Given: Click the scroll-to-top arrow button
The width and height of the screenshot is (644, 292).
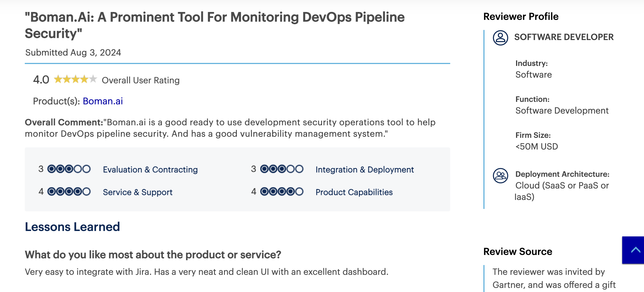Looking at the screenshot, I should pos(633,250).
